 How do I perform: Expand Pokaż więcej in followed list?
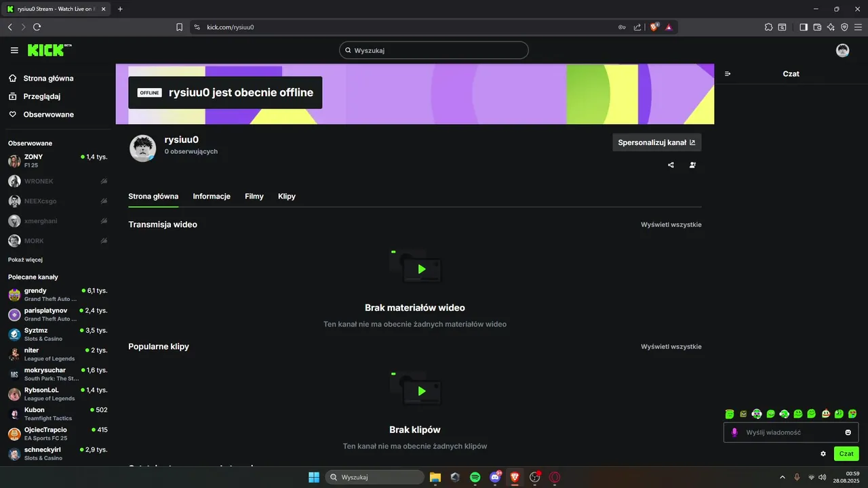25,260
